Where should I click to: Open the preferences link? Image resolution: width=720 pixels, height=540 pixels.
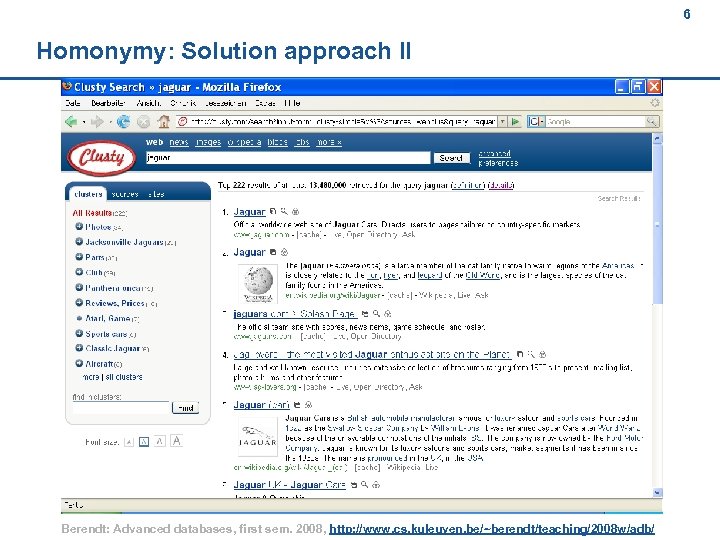click(498, 163)
